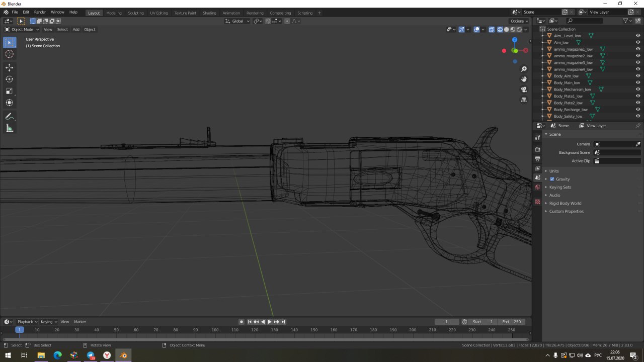
Task: Expand the Units panel
Action: pos(554,171)
